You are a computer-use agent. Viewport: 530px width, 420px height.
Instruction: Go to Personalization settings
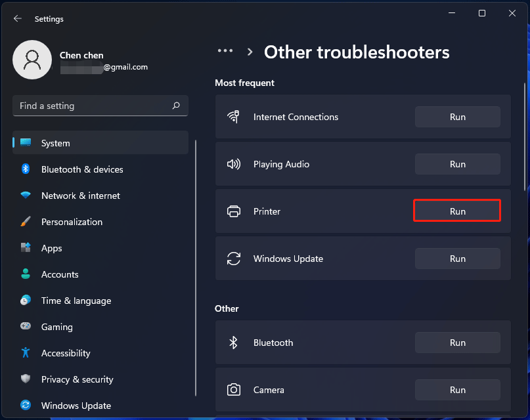(x=100, y=222)
